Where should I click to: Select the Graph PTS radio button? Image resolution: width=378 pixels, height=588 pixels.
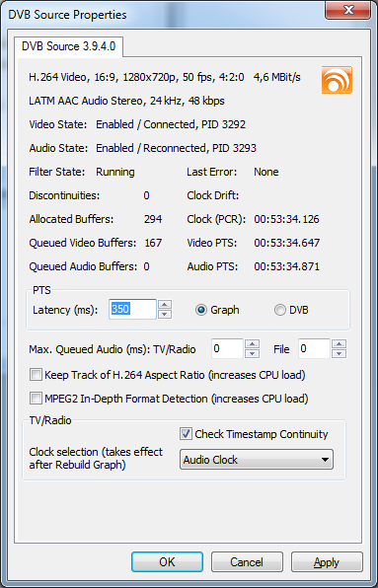[217, 310]
